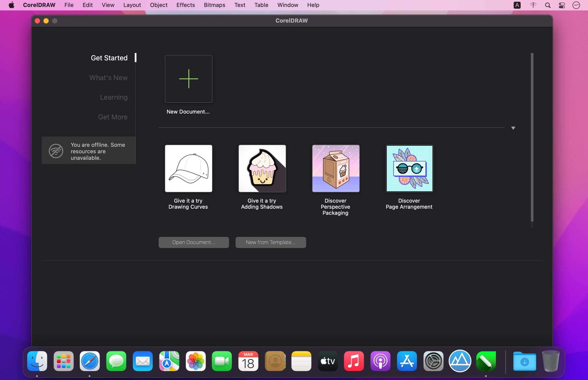
Task: Click the Spotlight search magnifier icon
Action: tap(548, 5)
